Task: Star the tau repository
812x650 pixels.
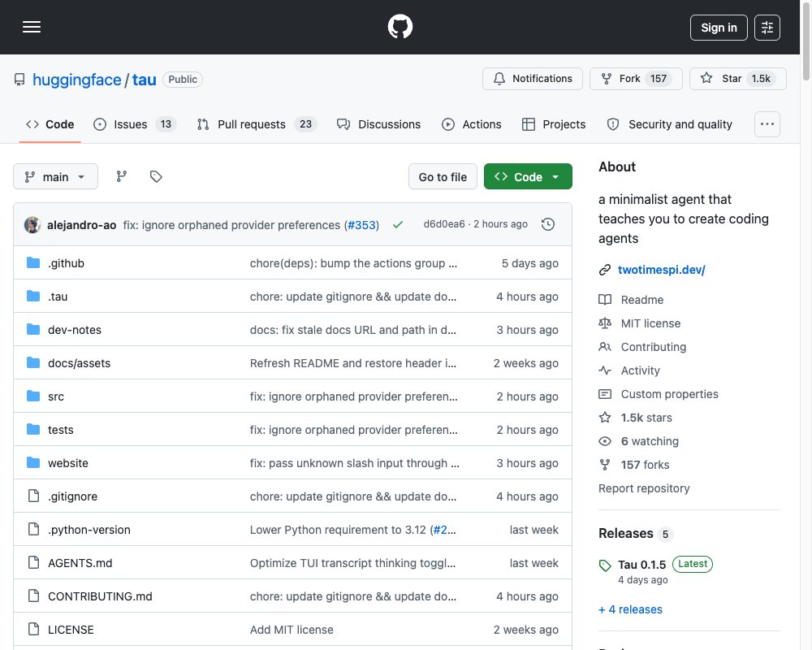Action: tap(737, 79)
